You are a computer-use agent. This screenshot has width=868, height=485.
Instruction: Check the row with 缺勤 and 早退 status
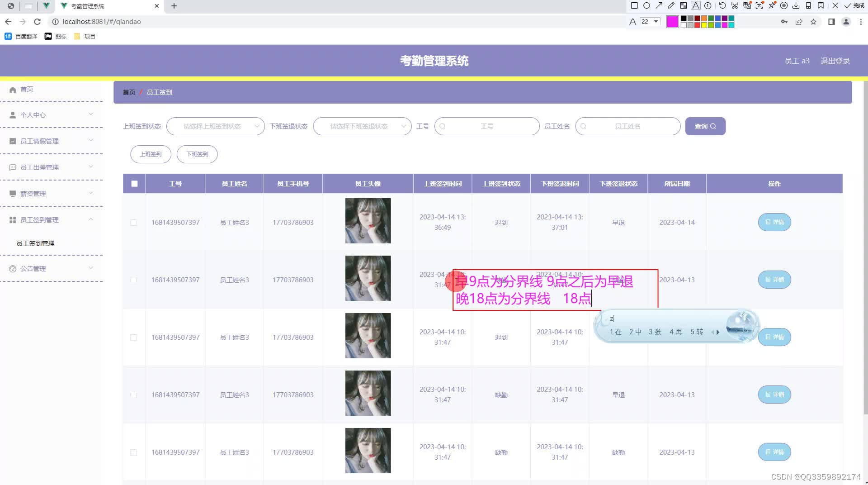coord(133,395)
